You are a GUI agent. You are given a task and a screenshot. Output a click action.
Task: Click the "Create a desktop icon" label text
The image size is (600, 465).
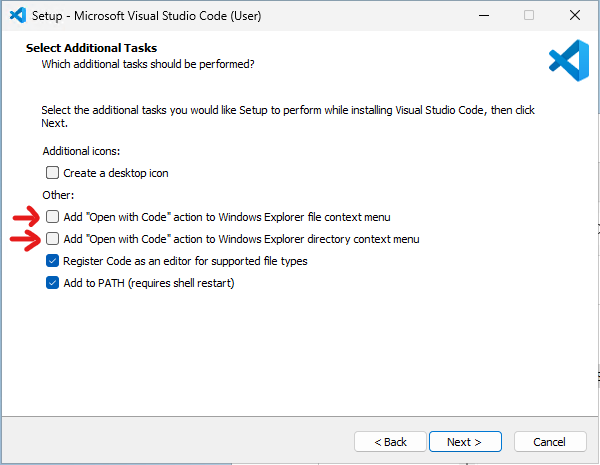(x=116, y=173)
